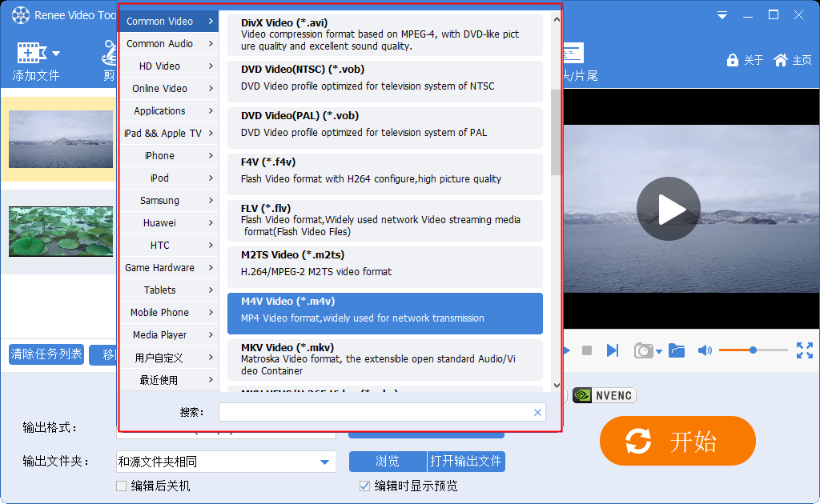The width and height of the screenshot is (820, 504).
Task: Click the format list scroll up arrow
Action: tap(557, 19)
